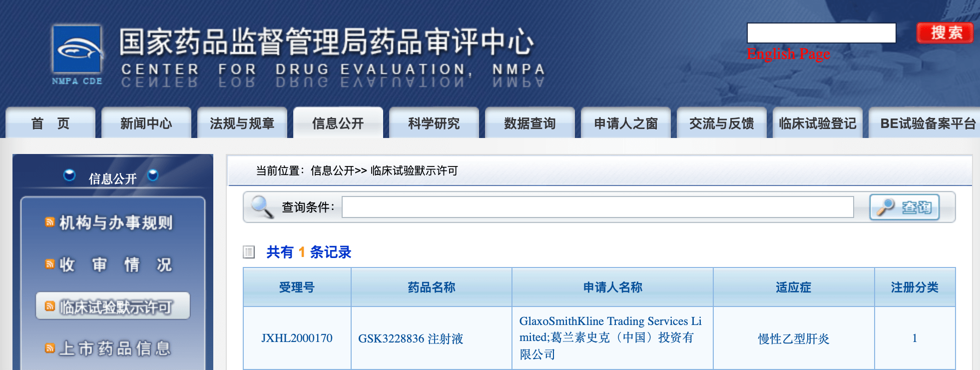
Task: Open 上市药品信息 in sidebar
Action: 115,348
